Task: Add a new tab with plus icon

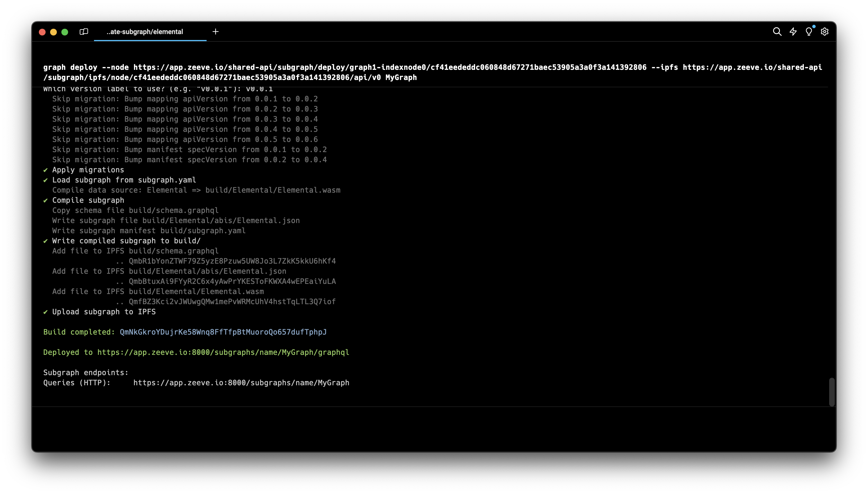Action: 216,32
